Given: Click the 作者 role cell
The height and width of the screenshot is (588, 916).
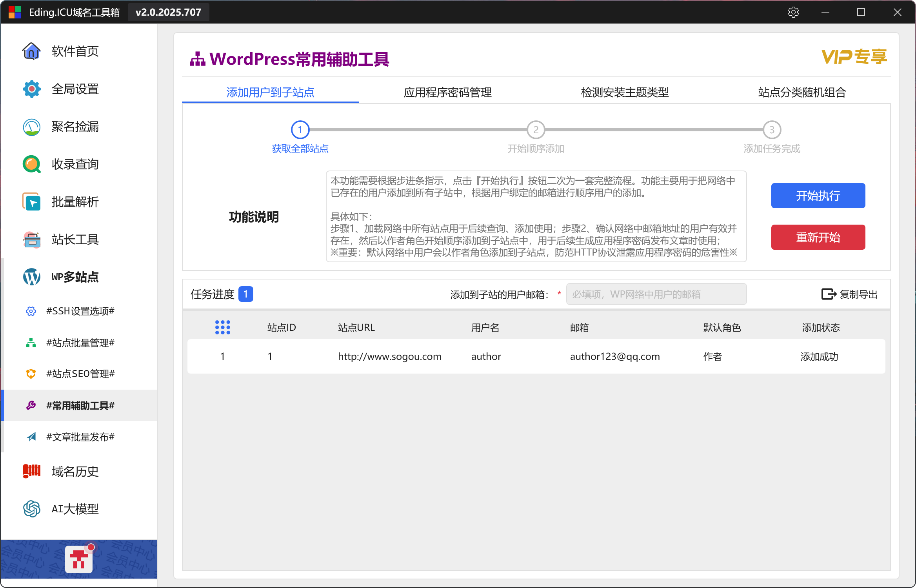Looking at the screenshot, I should (712, 356).
